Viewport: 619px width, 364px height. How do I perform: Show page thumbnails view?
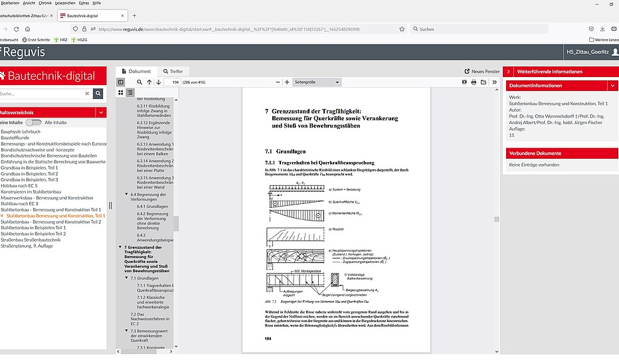pyautogui.click(x=121, y=92)
